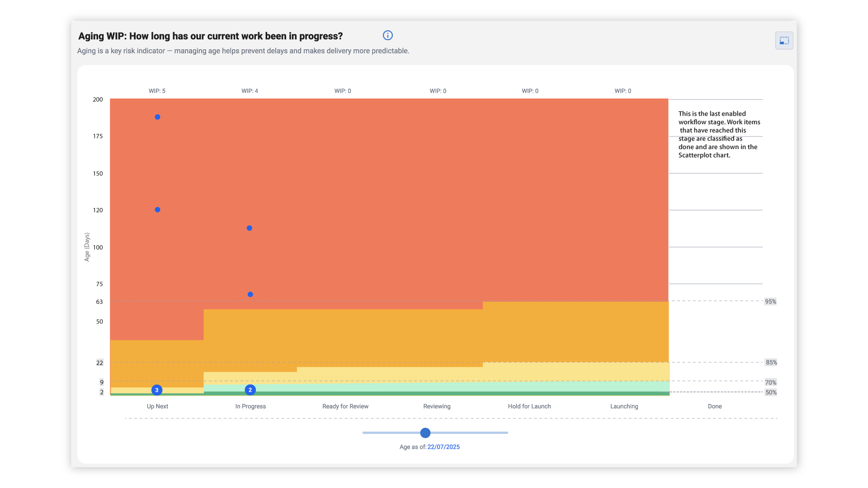868x488 pixels.
Task: Select the higher single dot in In Progress
Action: (x=249, y=228)
